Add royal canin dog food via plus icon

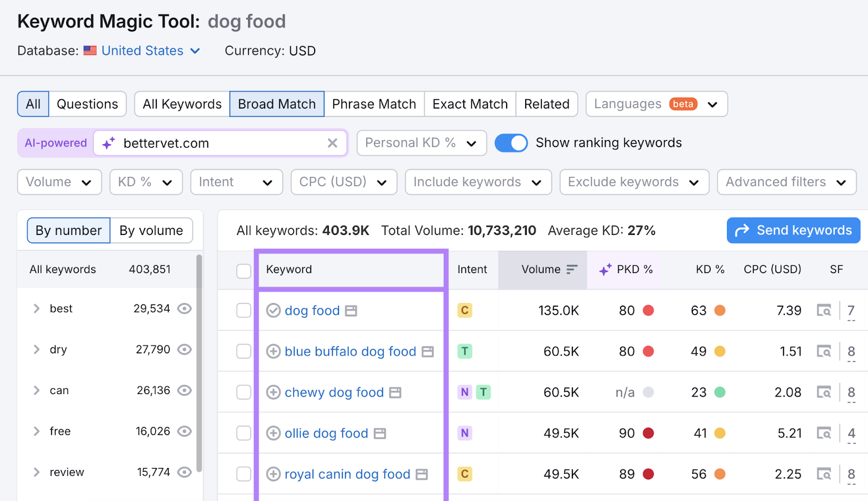pos(273,474)
